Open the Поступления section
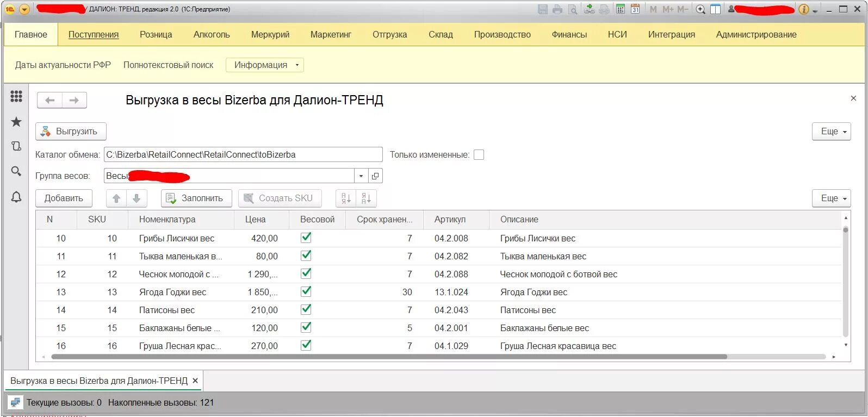 point(94,34)
